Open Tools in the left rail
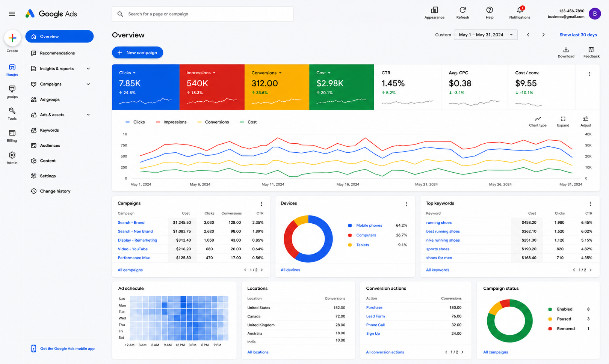This screenshot has height=364, width=609. [x=12, y=114]
